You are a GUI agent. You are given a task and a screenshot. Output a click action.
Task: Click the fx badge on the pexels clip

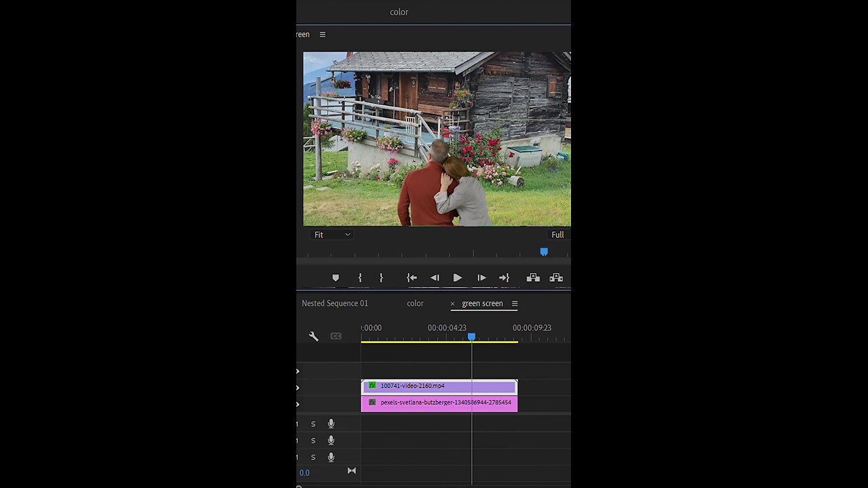[x=372, y=403]
